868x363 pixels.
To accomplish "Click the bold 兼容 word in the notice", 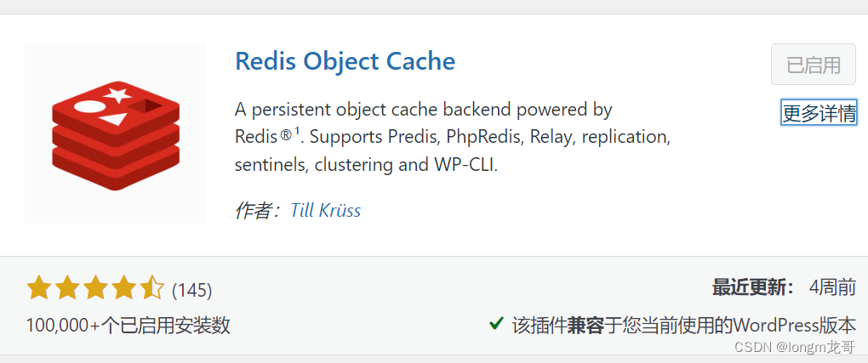I will pos(585,326).
